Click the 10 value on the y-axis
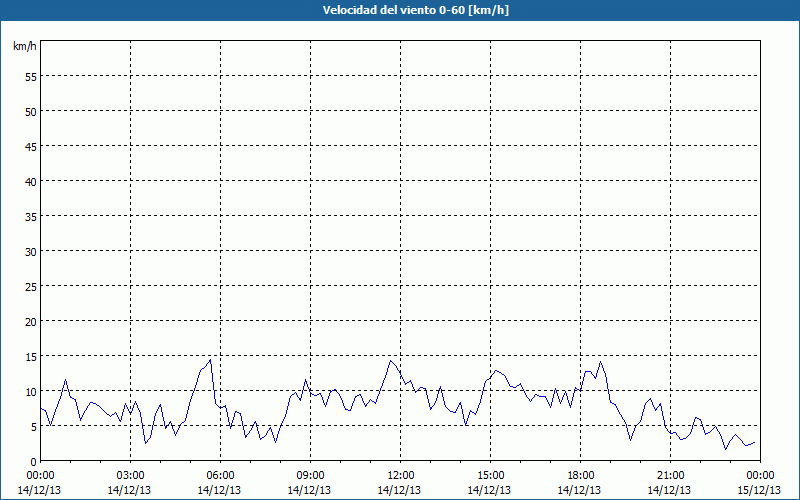The height and width of the screenshot is (500, 800). pos(31,391)
